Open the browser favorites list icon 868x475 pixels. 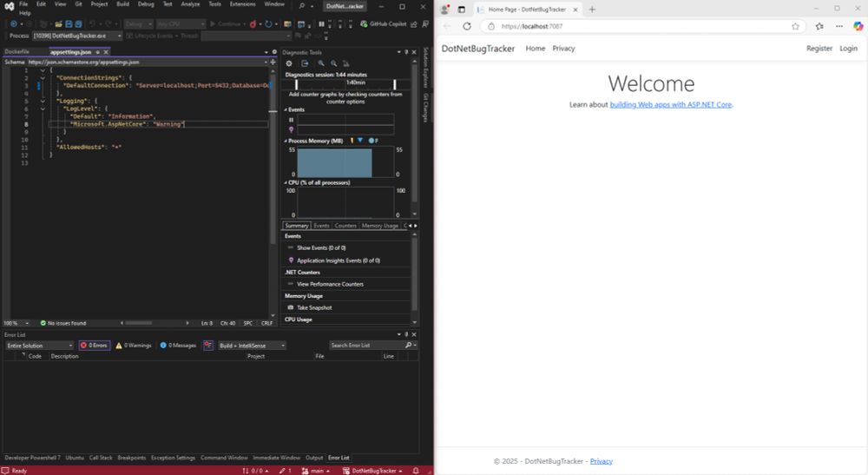(x=819, y=26)
